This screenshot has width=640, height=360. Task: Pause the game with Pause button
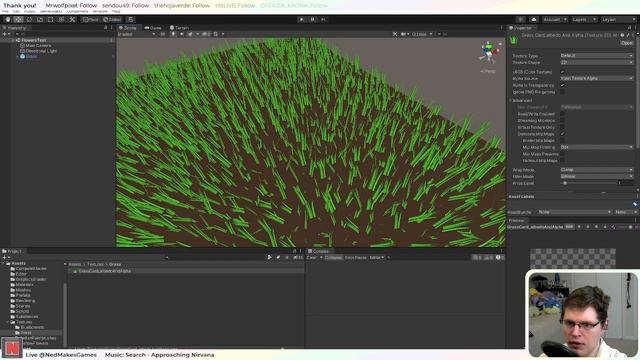[313, 19]
